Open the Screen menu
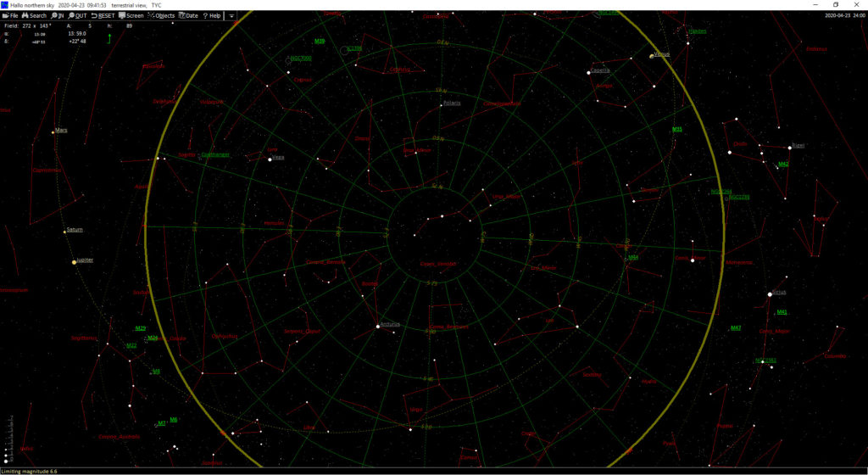Image resolution: width=868 pixels, height=475 pixels. point(131,15)
